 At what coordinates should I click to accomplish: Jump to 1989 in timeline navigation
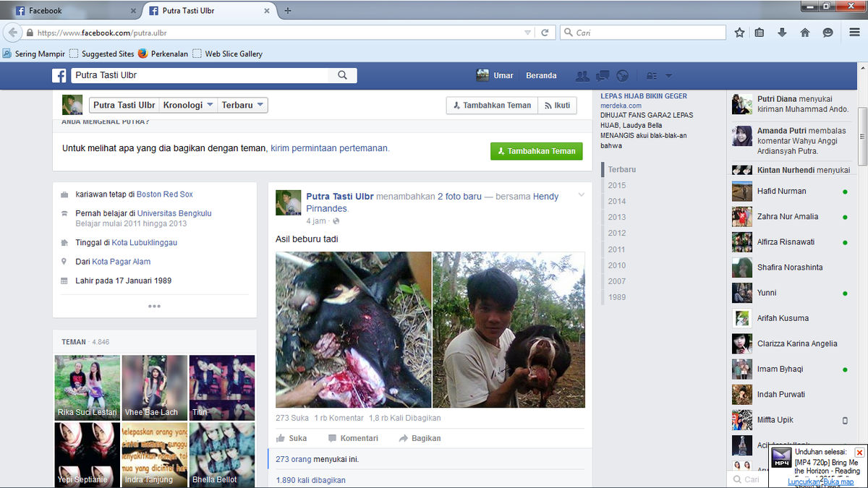click(617, 297)
